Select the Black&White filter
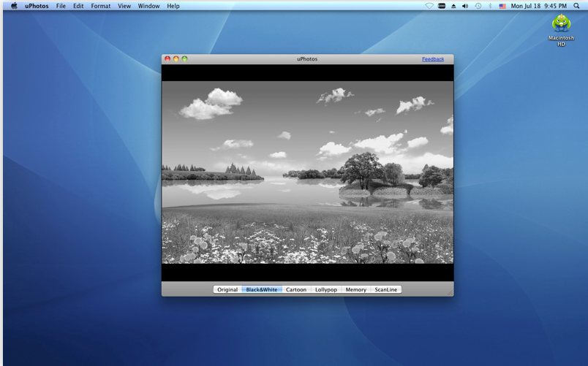This screenshot has height=366, width=588. (x=262, y=289)
